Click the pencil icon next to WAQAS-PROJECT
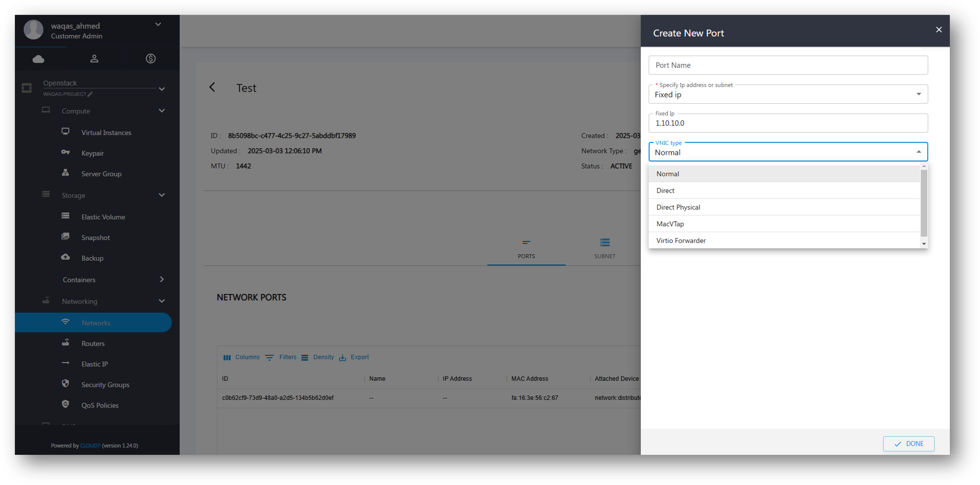The height and width of the screenshot is (485, 980). 90,94
